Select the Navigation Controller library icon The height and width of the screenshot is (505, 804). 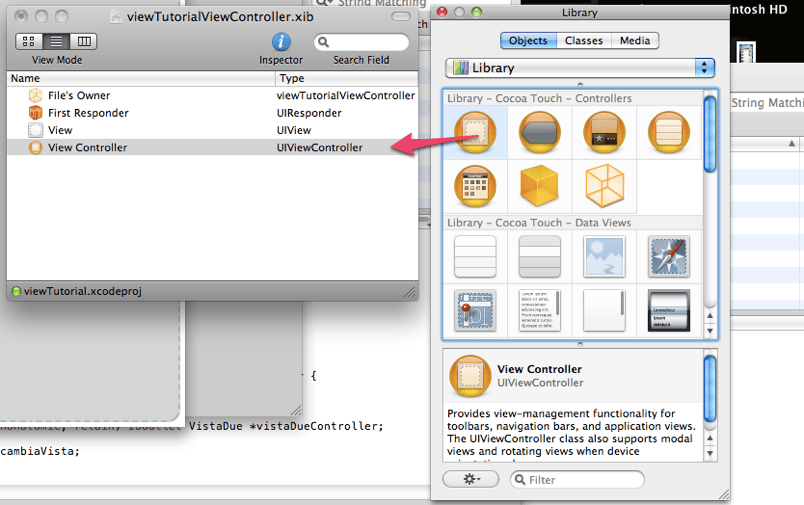pos(539,132)
